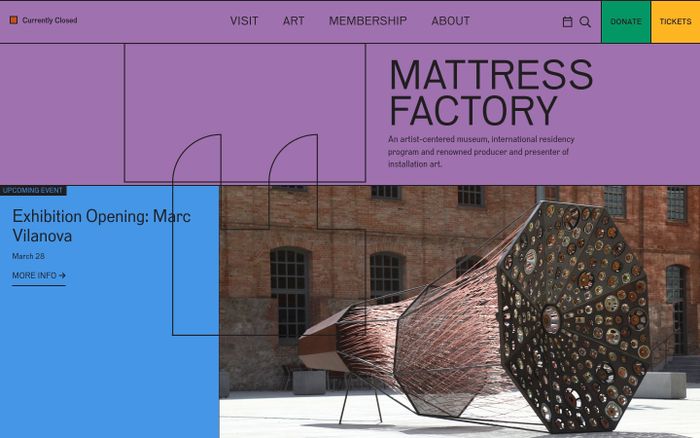This screenshot has height=438, width=700.
Task: Follow the MORE INFO link
Action: [39, 276]
